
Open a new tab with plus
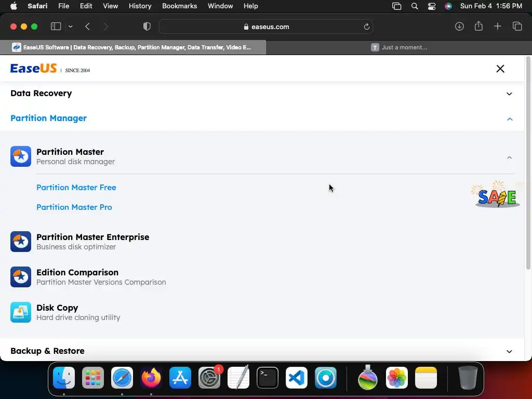click(497, 26)
